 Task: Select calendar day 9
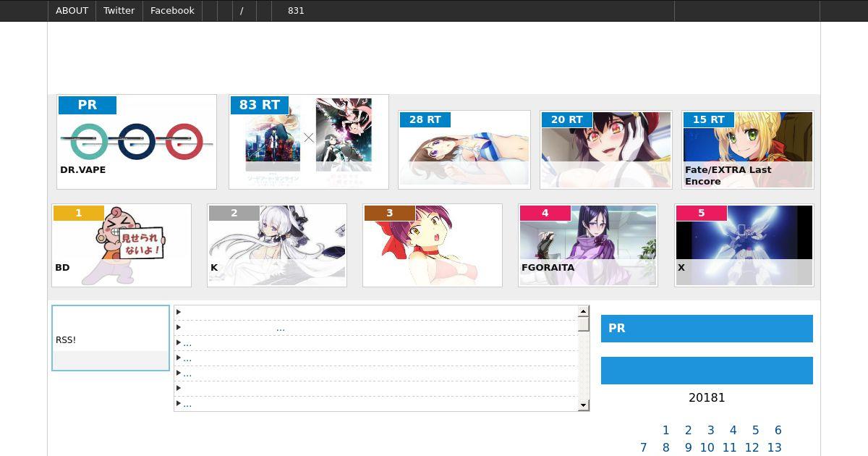pos(688,447)
